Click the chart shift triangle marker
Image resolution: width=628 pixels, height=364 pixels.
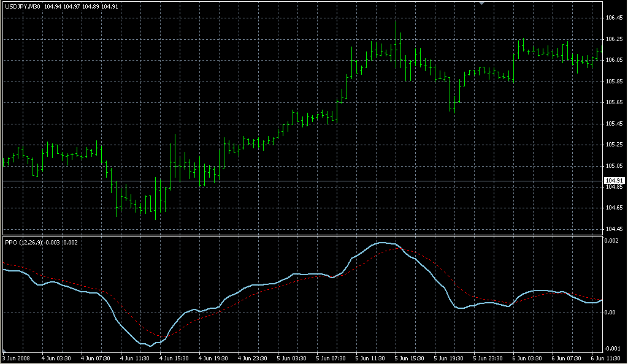point(482,3)
